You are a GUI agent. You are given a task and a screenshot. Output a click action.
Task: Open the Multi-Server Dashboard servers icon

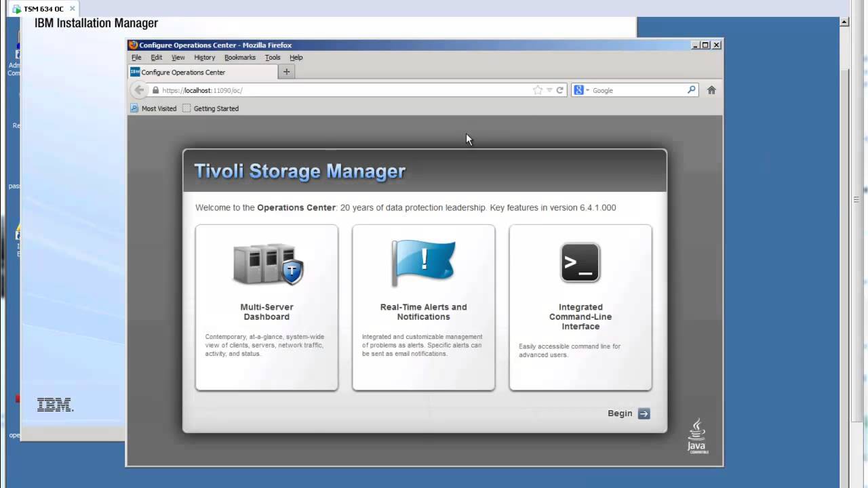267,264
